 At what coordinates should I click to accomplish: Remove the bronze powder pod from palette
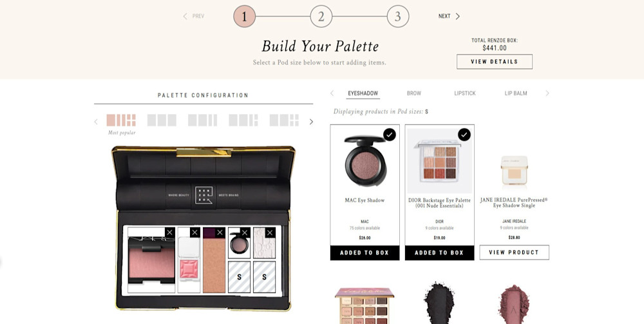220,233
